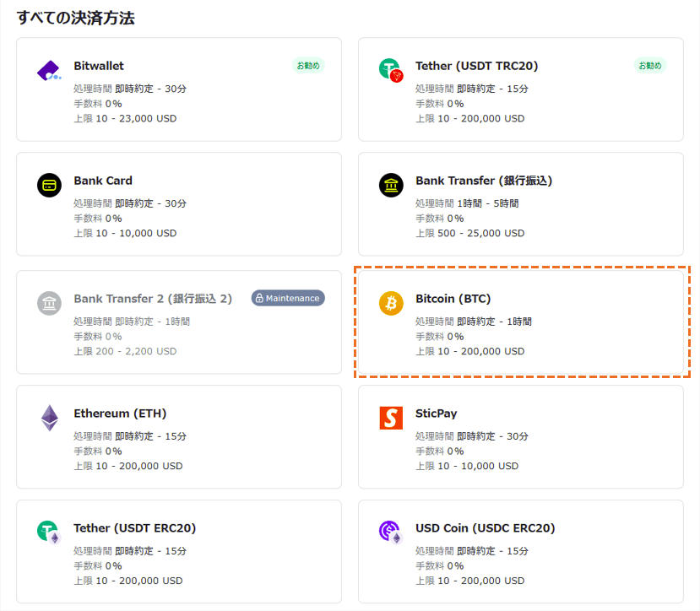Click the Bank Transfer (銀行振込) building icon
This screenshot has height=611, width=700.
[391, 185]
